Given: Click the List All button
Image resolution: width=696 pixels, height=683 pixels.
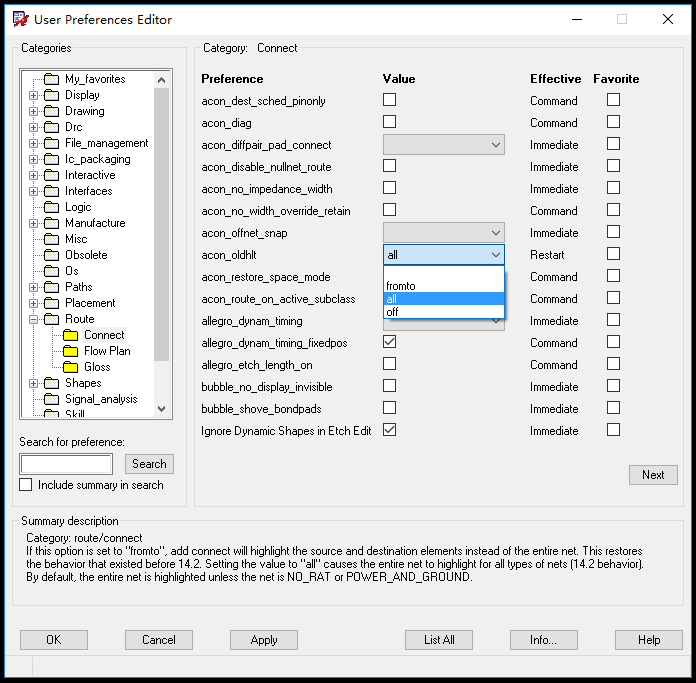Looking at the screenshot, I should 439,640.
